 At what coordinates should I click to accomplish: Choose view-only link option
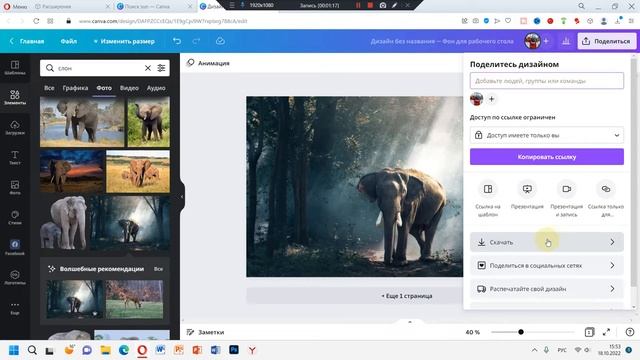pyautogui.click(x=606, y=199)
